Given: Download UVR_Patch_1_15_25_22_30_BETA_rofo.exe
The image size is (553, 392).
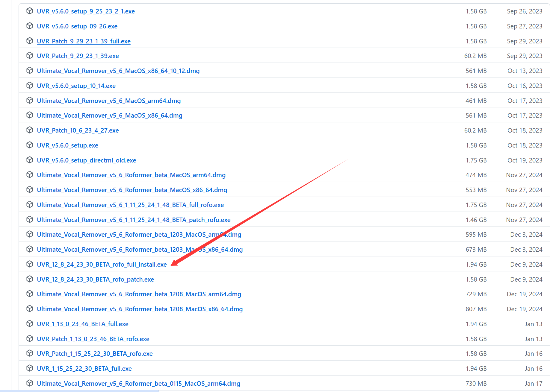Looking at the screenshot, I should (95, 354).
